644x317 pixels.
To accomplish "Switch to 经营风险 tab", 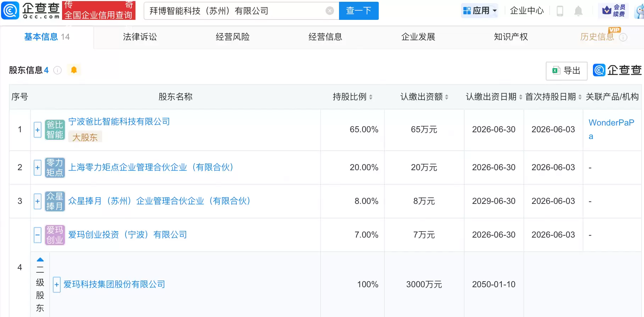I will pos(233,37).
